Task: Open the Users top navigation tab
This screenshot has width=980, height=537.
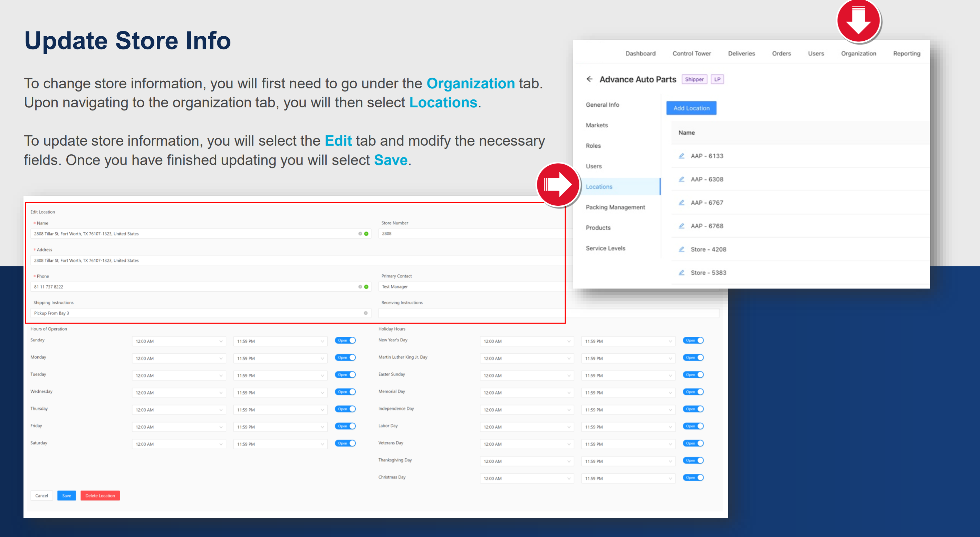Action: click(x=816, y=53)
